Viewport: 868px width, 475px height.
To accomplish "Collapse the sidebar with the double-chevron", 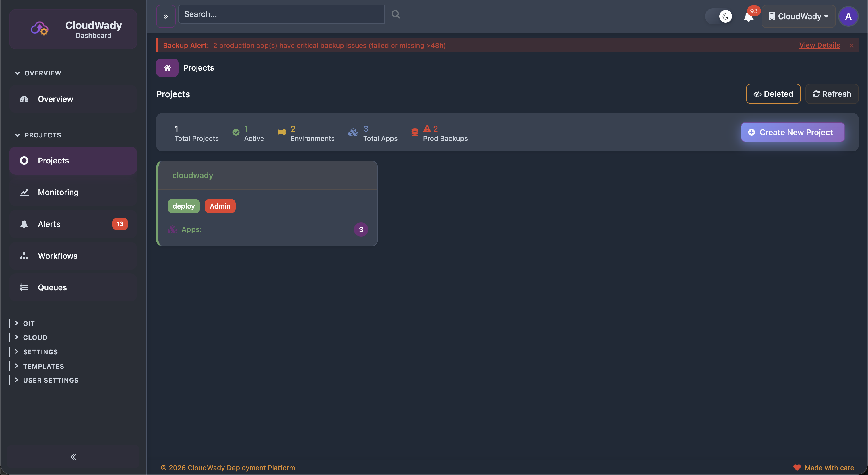I will [73, 457].
